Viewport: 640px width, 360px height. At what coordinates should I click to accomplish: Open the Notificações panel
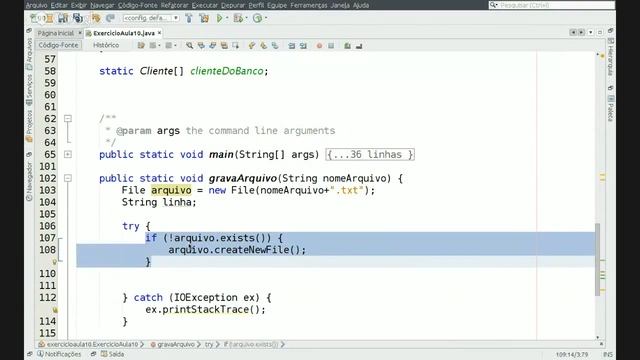(60, 354)
